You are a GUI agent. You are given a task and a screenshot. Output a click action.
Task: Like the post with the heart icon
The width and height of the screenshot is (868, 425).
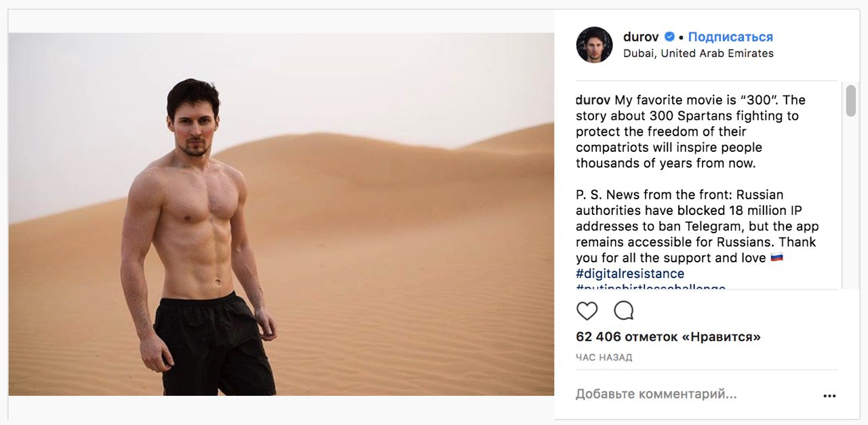coord(587,311)
